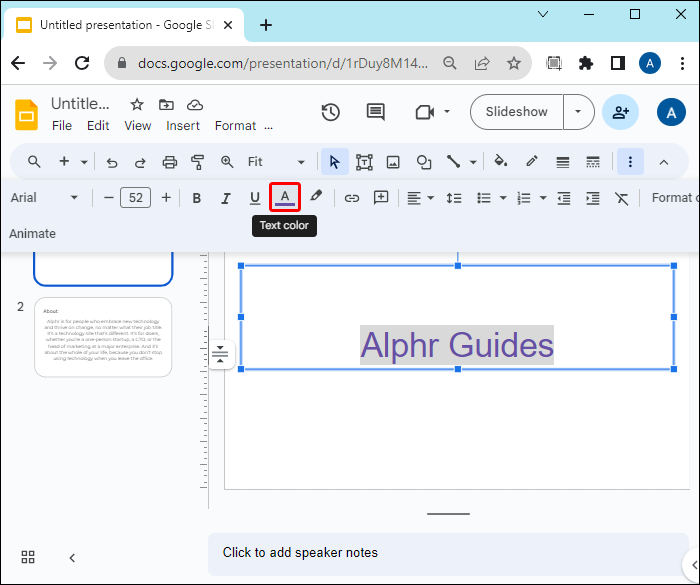Open the Arial font dropdown
The width and height of the screenshot is (700, 585).
44,197
